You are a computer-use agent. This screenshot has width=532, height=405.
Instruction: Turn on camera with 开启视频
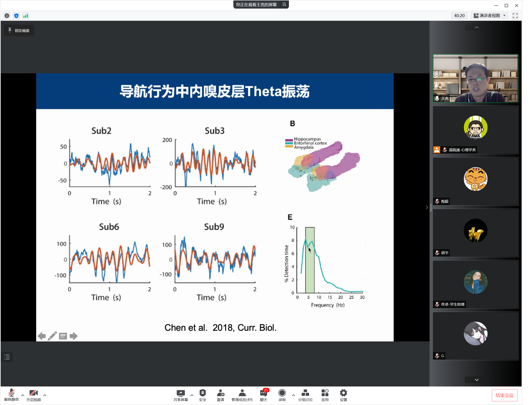33,395
